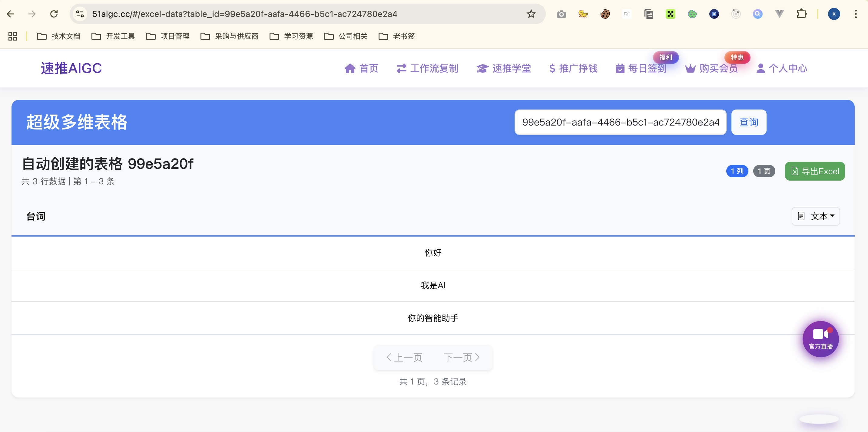This screenshot has width=868, height=432.
Task: Click the 特惠 badge above 购买会员
Action: coord(737,57)
